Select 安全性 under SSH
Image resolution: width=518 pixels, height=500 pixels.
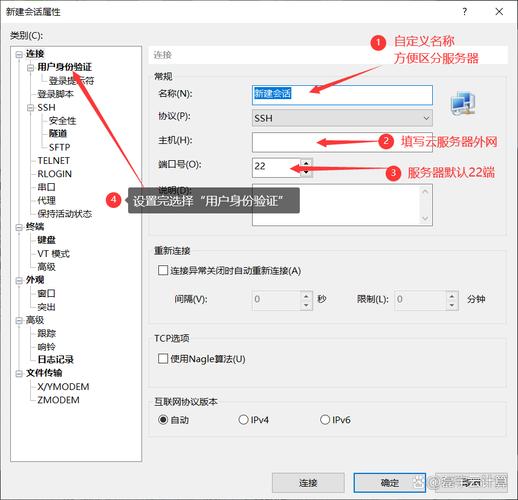click(62, 121)
